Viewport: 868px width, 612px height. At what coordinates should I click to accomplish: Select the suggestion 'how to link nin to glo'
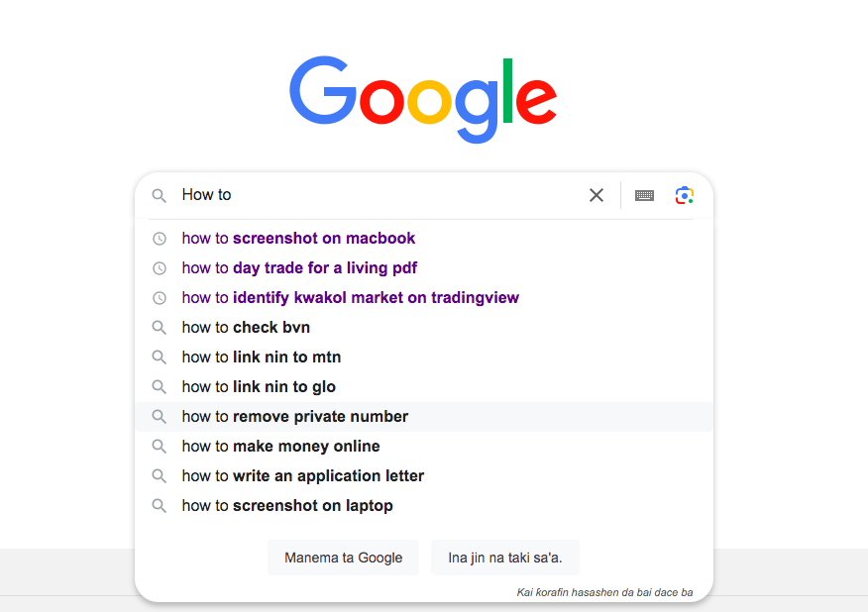(260, 387)
